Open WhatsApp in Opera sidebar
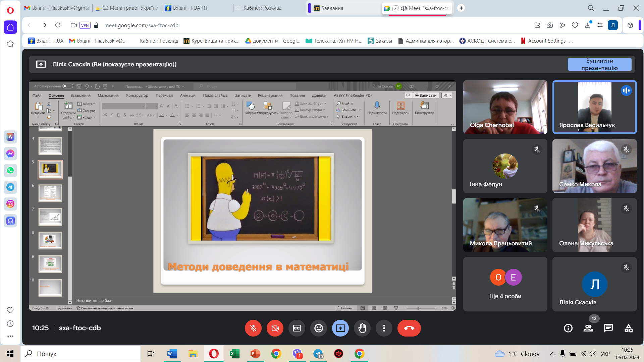Image resolution: width=644 pixels, height=362 pixels. tap(10, 170)
